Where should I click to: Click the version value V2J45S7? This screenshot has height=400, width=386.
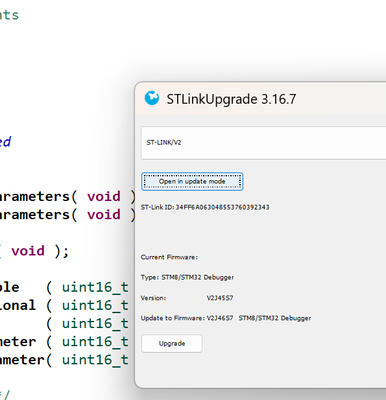click(220, 298)
